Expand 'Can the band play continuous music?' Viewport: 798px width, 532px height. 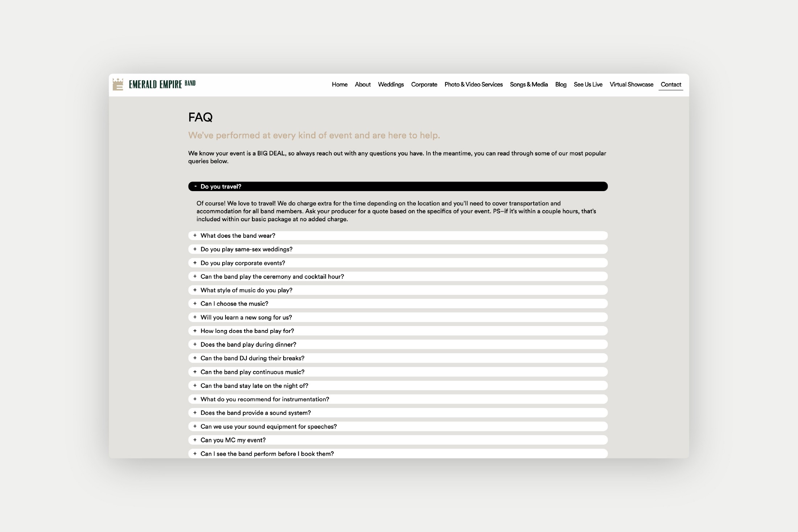click(x=252, y=372)
